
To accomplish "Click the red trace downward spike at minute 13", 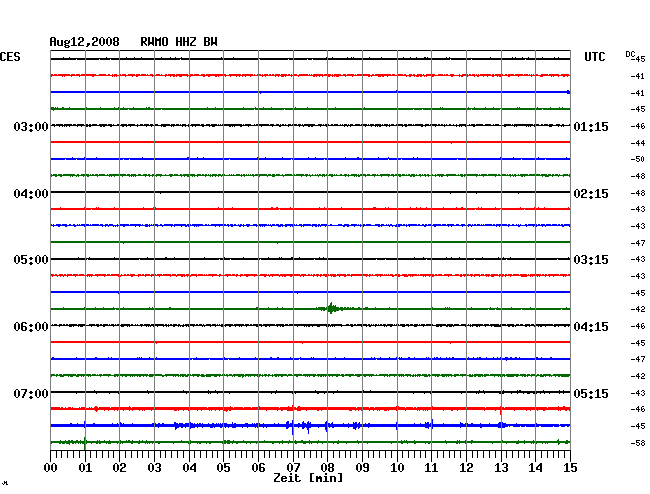I will point(501,411).
